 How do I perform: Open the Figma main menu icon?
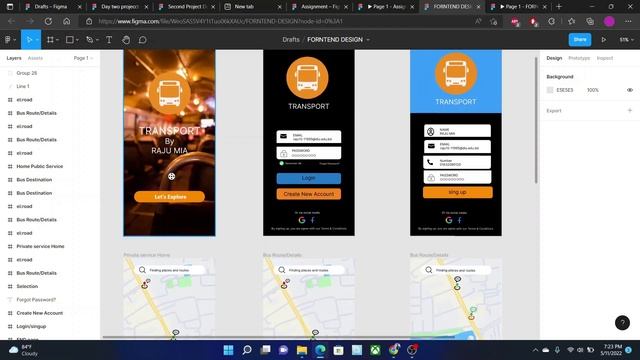(x=7, y=40)
